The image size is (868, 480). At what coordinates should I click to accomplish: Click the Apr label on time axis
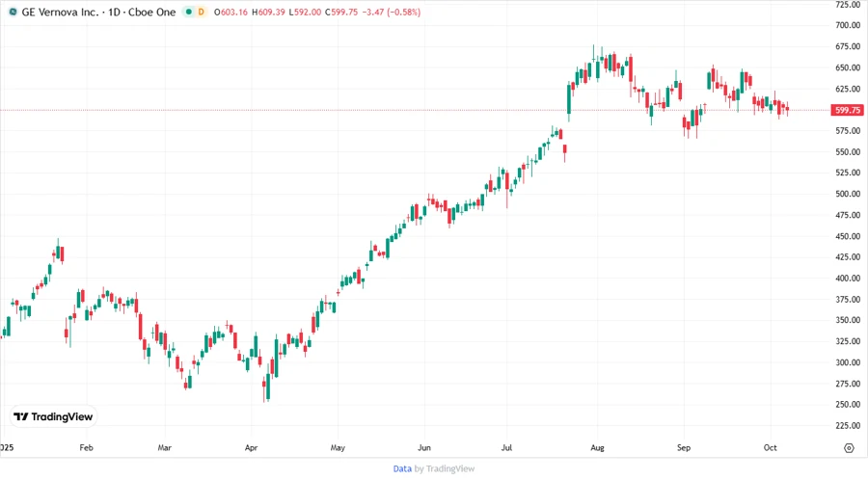pyautogui.click(x=252, y=448)
